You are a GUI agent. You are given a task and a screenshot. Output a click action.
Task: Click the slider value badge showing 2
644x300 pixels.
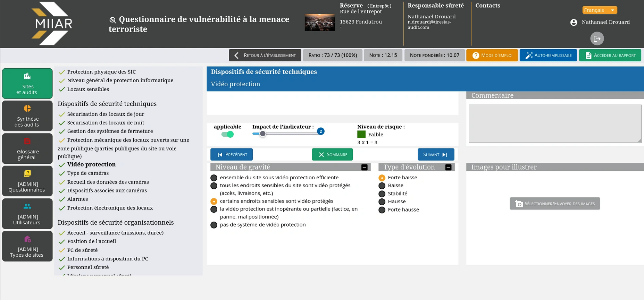pos(321,131)
